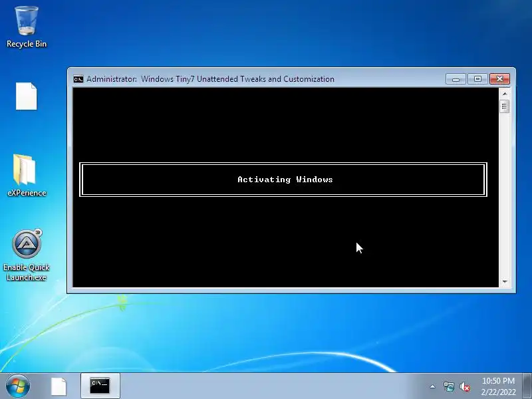The image size is (532, 399).
Task: Click the console scrollbar down arrow
Action: click(505, 281)
